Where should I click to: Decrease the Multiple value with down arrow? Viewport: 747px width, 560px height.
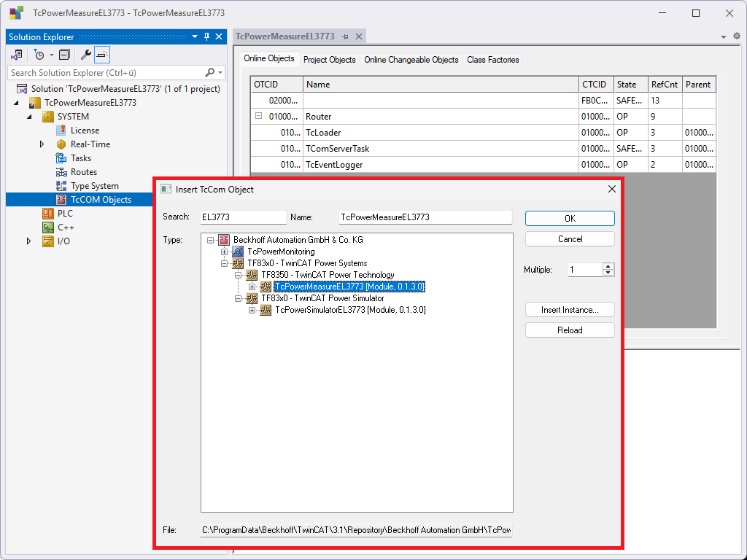[608, 273]
